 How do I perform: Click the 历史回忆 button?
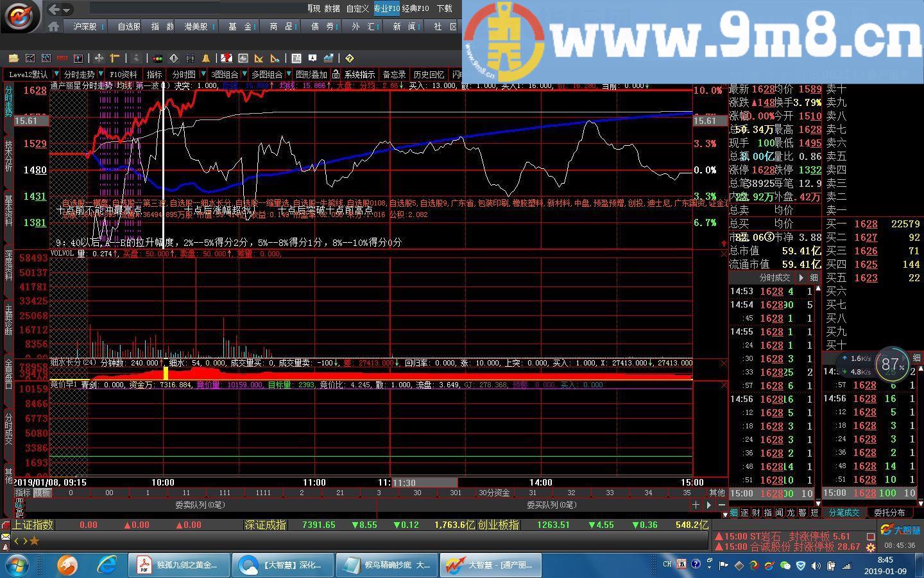429,74
